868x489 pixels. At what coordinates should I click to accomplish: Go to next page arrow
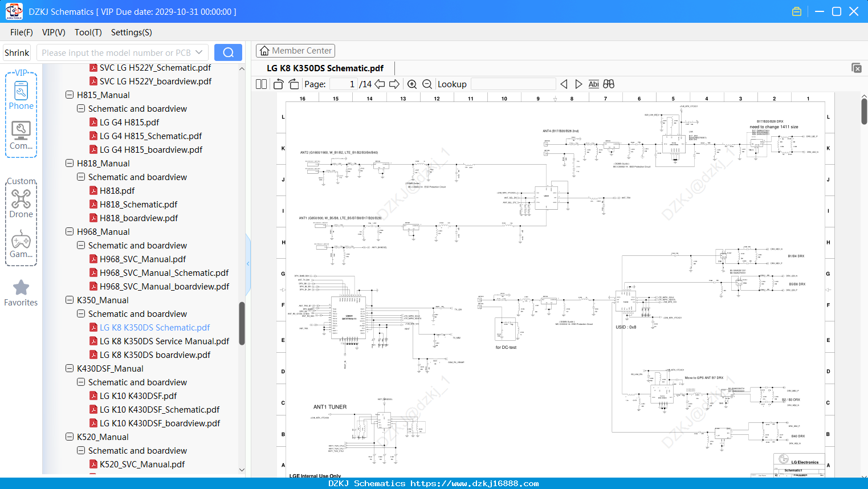(394, 84)
